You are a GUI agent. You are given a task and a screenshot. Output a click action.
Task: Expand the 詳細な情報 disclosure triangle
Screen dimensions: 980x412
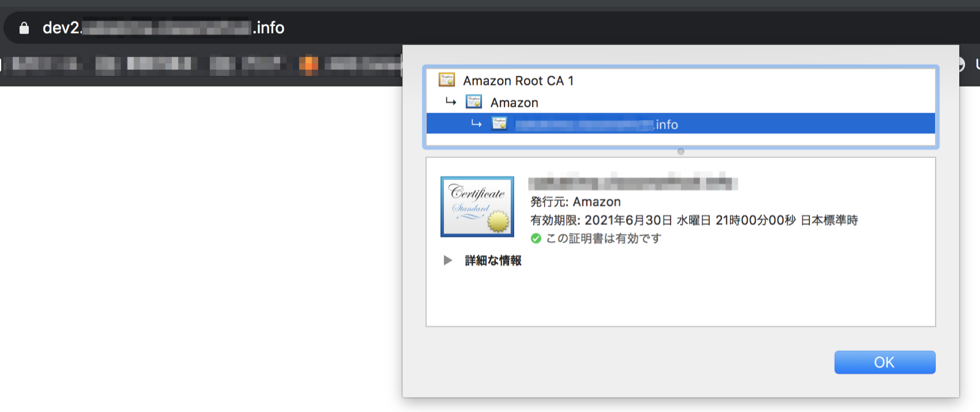tap(447, 260)
